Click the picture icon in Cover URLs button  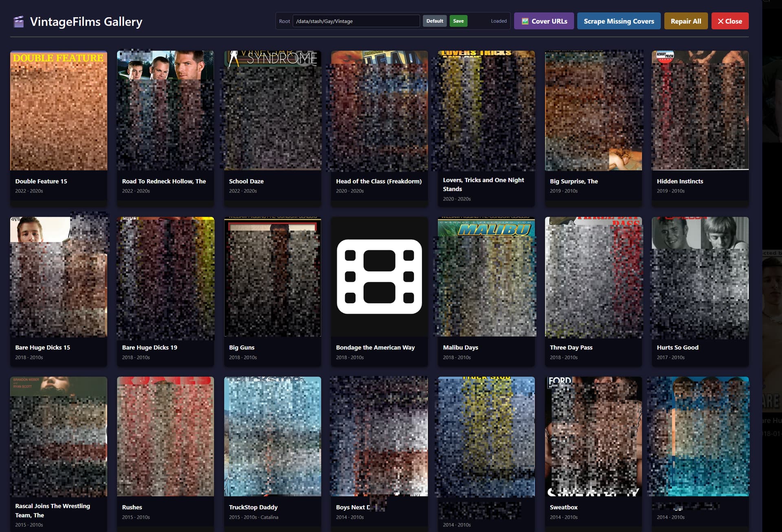tap(525, 21)
